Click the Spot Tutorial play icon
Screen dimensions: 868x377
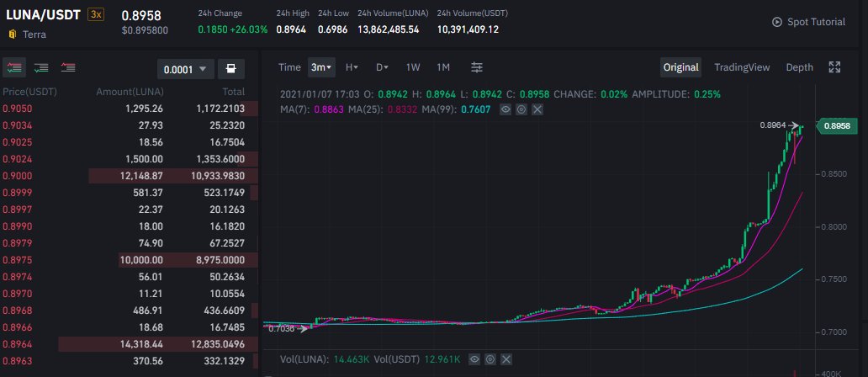click(777, 22)
